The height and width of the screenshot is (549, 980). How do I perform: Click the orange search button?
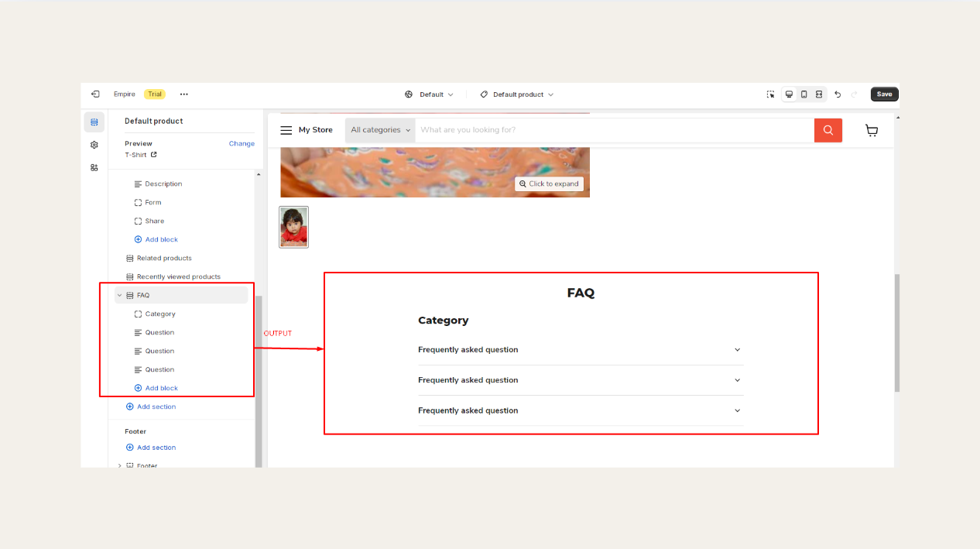tap(828, 130)
